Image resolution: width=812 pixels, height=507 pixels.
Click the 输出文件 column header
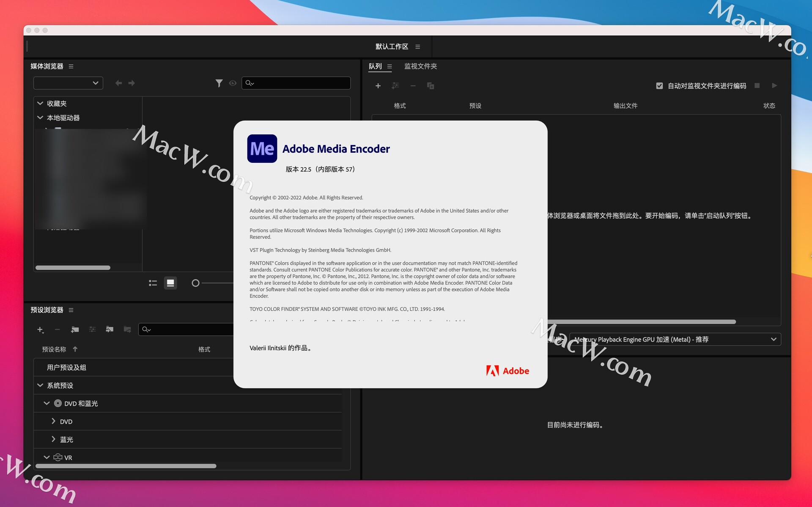(625, 106)
